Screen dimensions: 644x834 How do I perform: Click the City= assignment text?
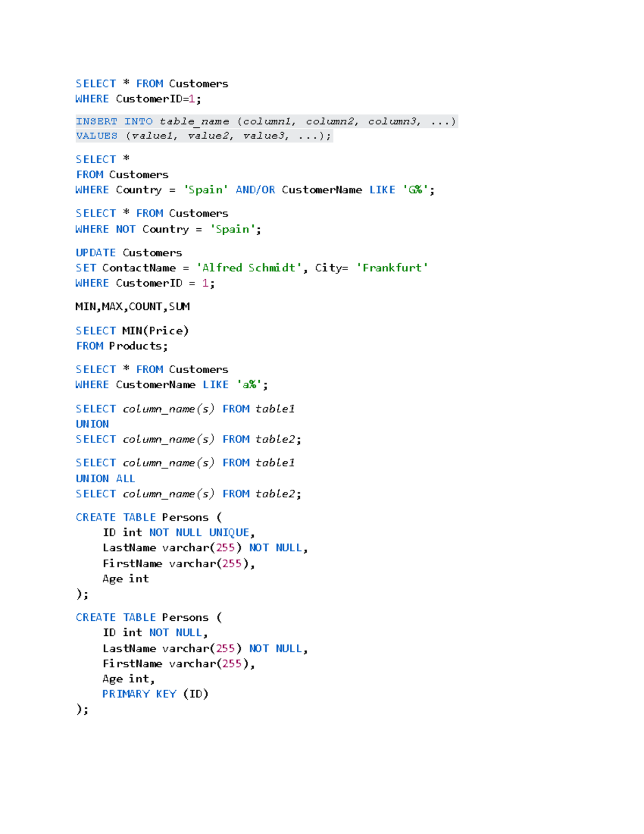[x=331, y=268]
